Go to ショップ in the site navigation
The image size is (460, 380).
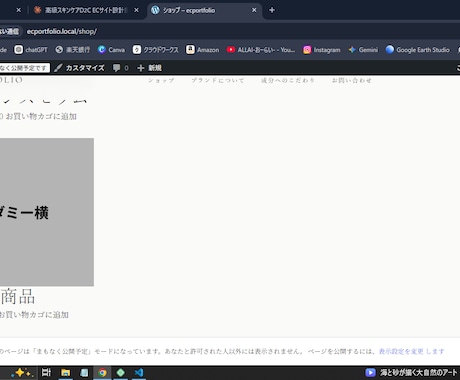pos(161,80)
